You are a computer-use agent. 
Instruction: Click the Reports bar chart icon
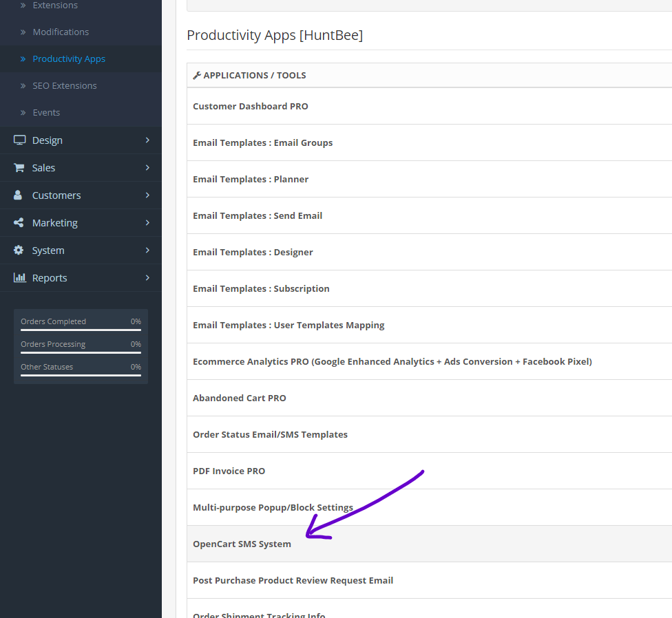point(20,277)
